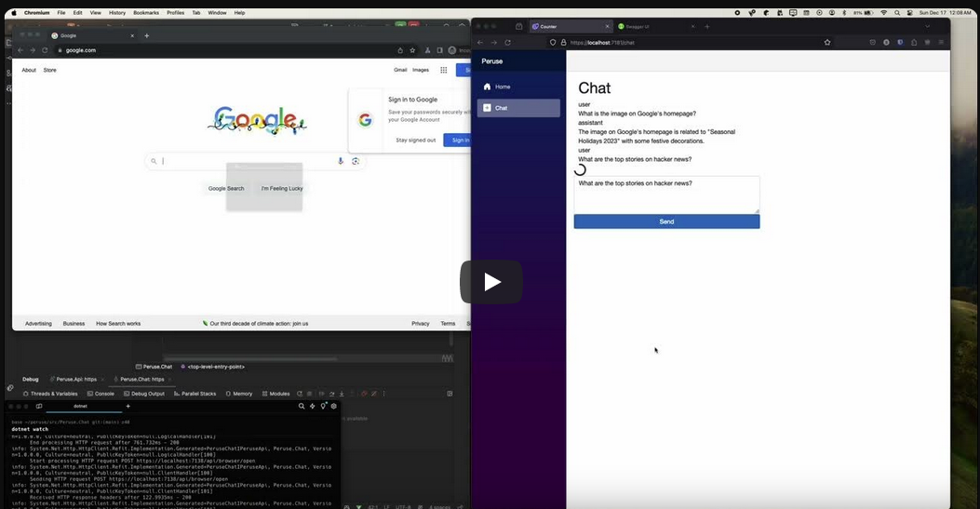Click Stay signed out in Google prompt
This screenshot has height=509, width=980.
point(416,140)
